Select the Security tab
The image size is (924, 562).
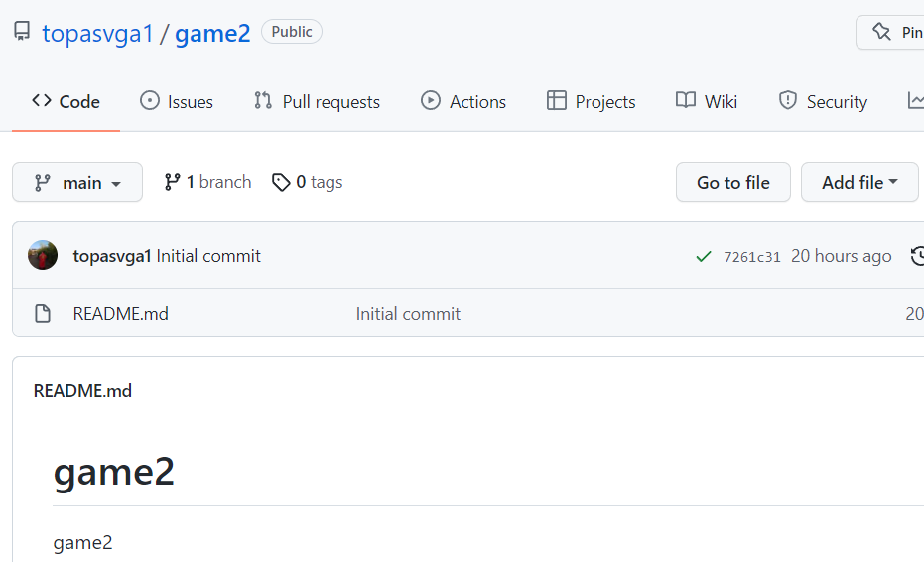tap(823, 101)
